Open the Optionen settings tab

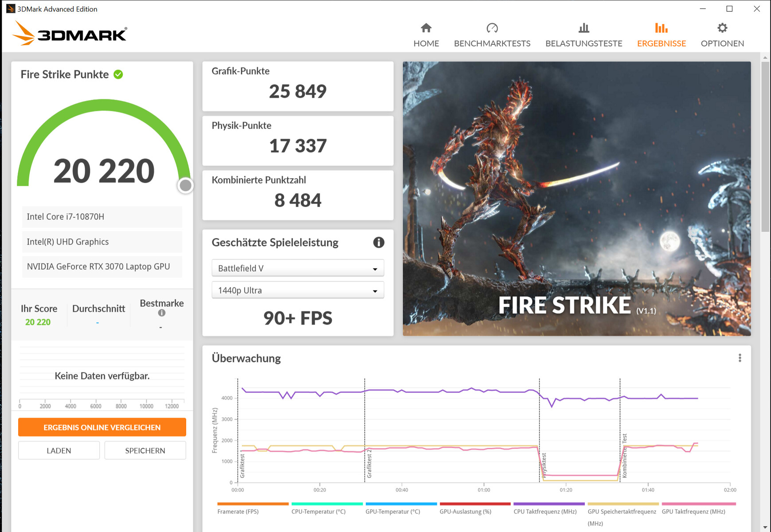pos(722,35)
